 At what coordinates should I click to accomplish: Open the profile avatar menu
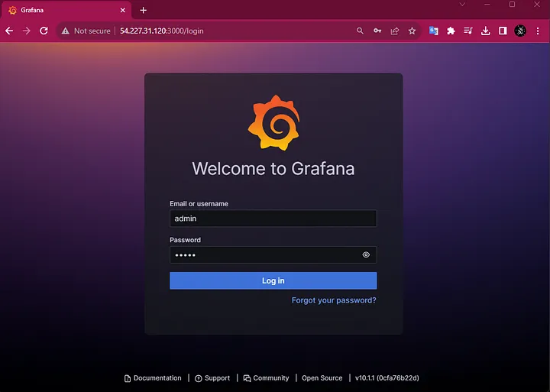pyautogui.click(x=520, y=31)
